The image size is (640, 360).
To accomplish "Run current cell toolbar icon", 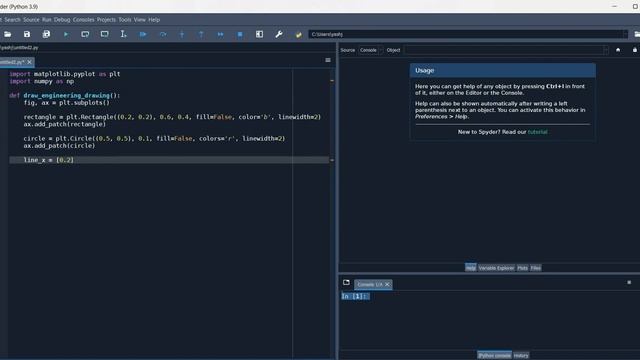I will point(85,34).
